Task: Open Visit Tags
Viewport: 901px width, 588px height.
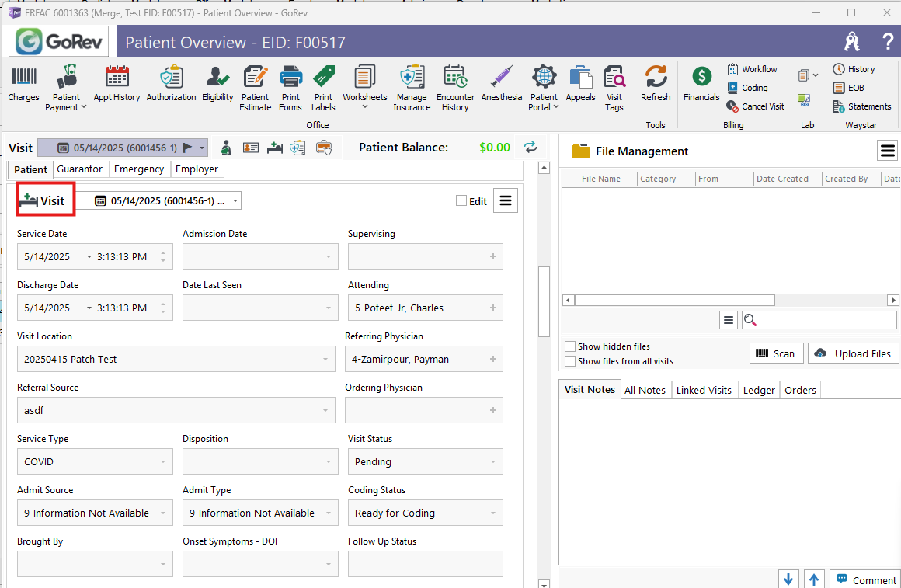Action: pyautogui.click(x=614, y=89)
